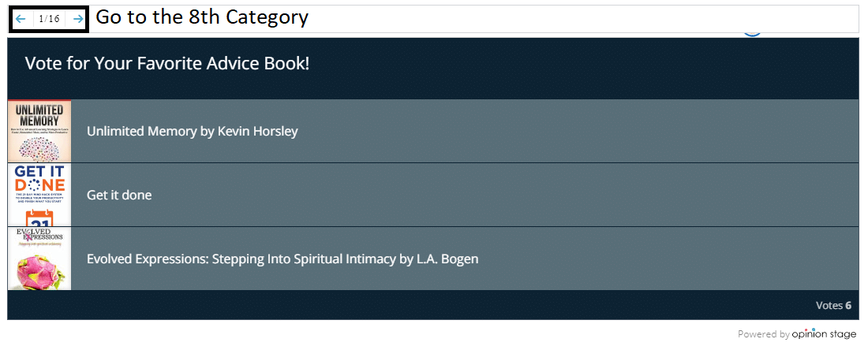This screenshot has height=350, width=868.
Task: Open the Get It Done cover thumbnail
Action: click(x=39, y=195)
